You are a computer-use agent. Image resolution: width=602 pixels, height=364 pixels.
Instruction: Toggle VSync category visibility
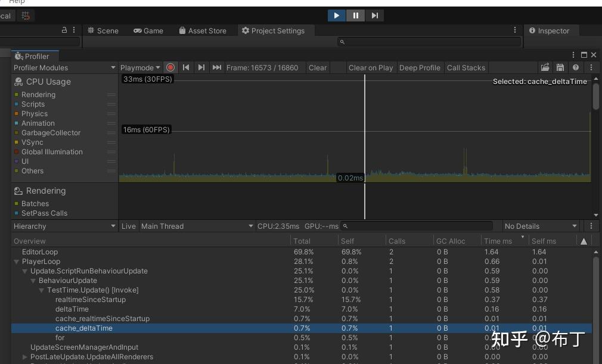point(17,142)
